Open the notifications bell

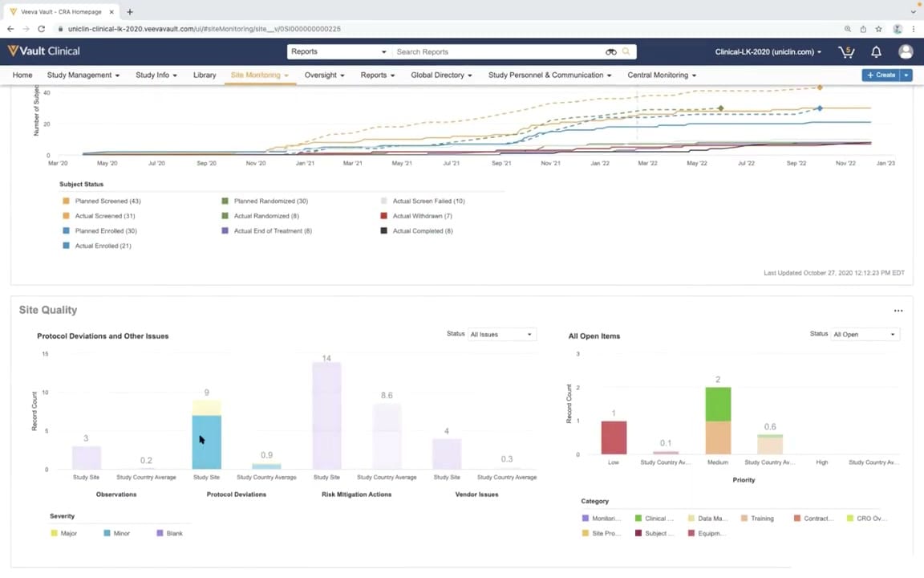tap(876, 52)
